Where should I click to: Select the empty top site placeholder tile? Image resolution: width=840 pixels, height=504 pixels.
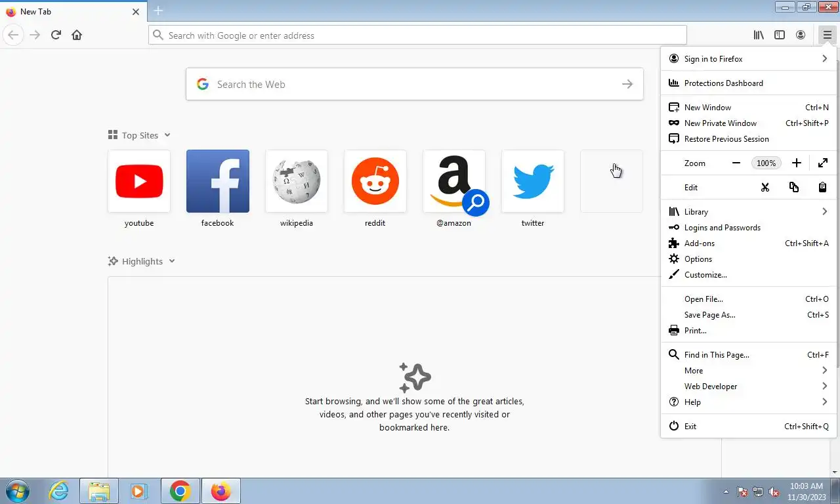pyautogui.click(x=612, y=181)
